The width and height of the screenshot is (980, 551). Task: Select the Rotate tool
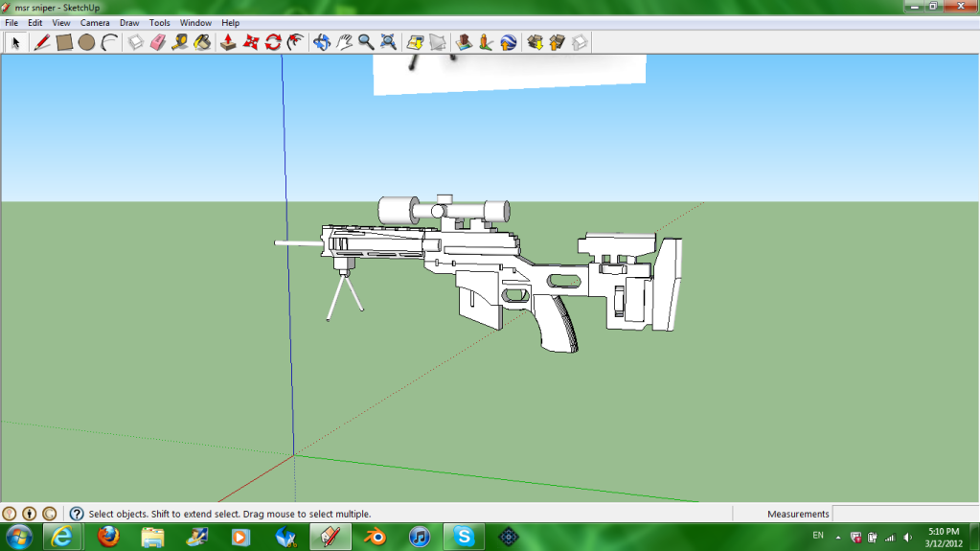[273, 42]
